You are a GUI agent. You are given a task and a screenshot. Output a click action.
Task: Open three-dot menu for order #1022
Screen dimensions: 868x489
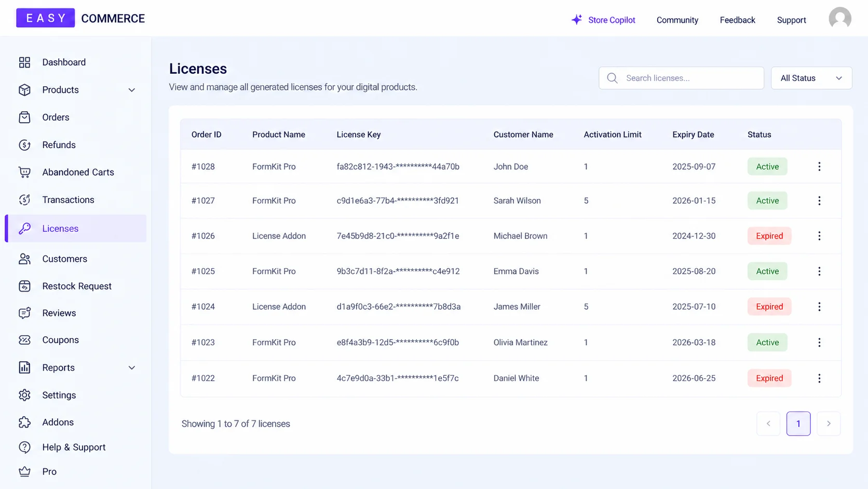[819, 378]
